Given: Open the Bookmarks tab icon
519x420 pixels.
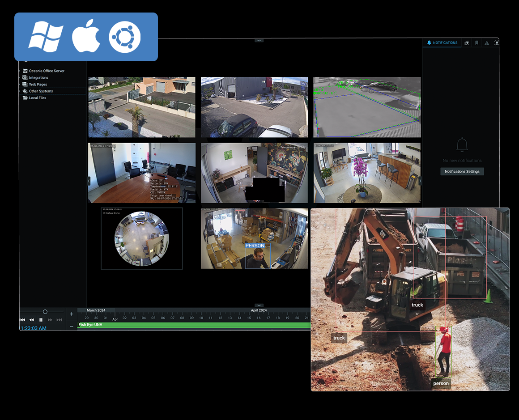Looking at the screenshot, I should [x=476, y=43].
